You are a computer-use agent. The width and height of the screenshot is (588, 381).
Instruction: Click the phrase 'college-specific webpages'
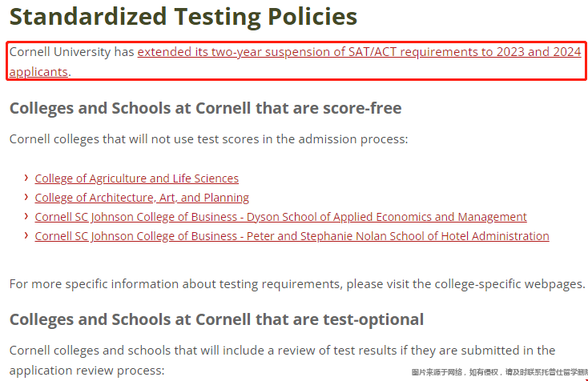(508, 284)
